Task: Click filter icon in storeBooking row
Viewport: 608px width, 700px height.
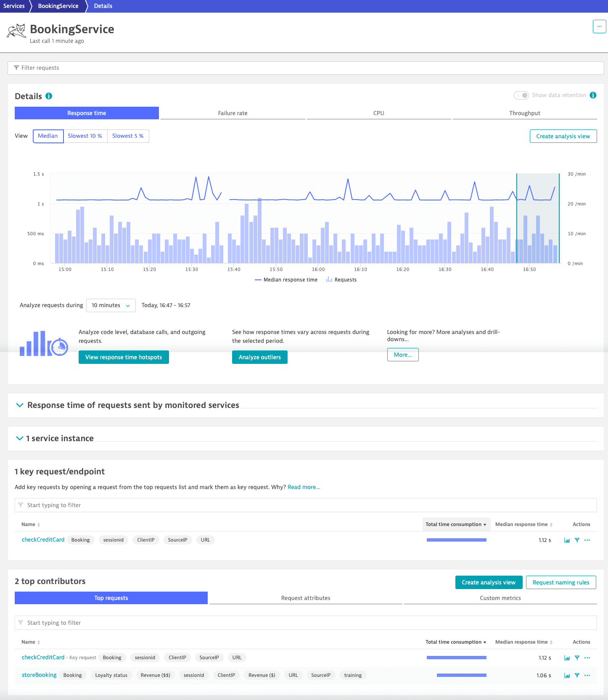Action: 577,676
